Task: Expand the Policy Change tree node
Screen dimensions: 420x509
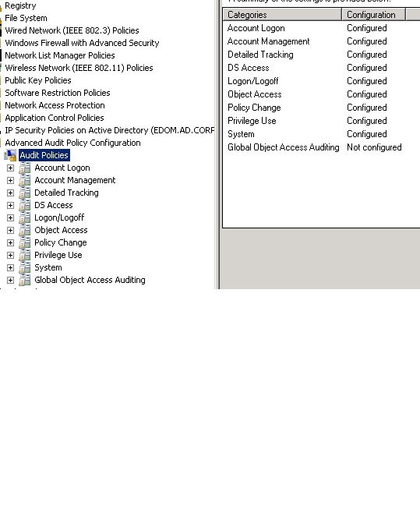Action: coord(10,242)
